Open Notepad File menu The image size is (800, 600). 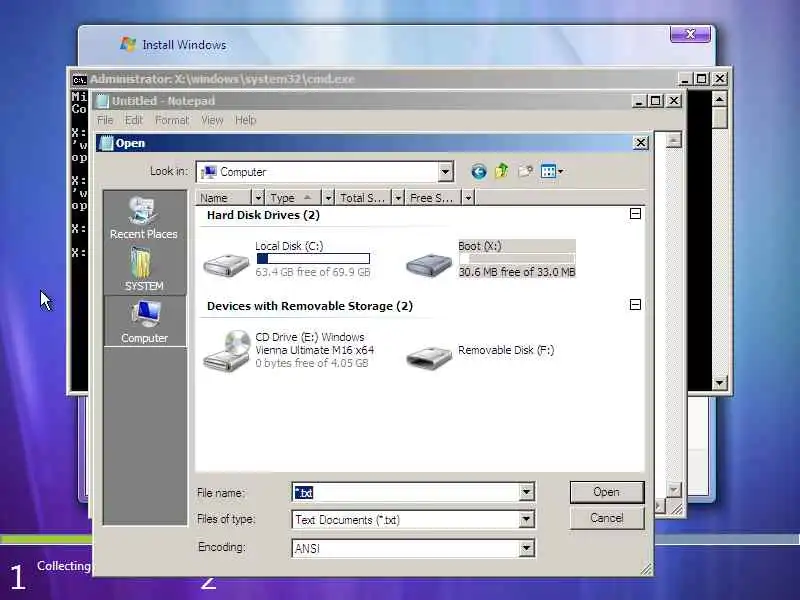[105, 120]
